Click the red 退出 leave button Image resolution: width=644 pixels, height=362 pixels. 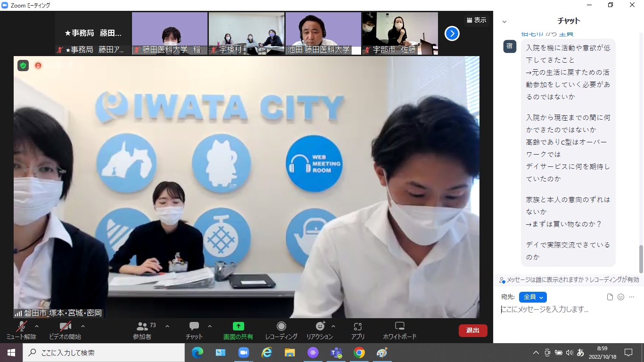click(x=473, y=330)
